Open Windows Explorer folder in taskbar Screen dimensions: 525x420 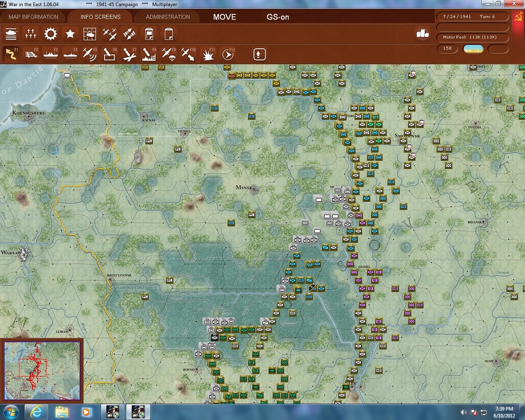62,412
